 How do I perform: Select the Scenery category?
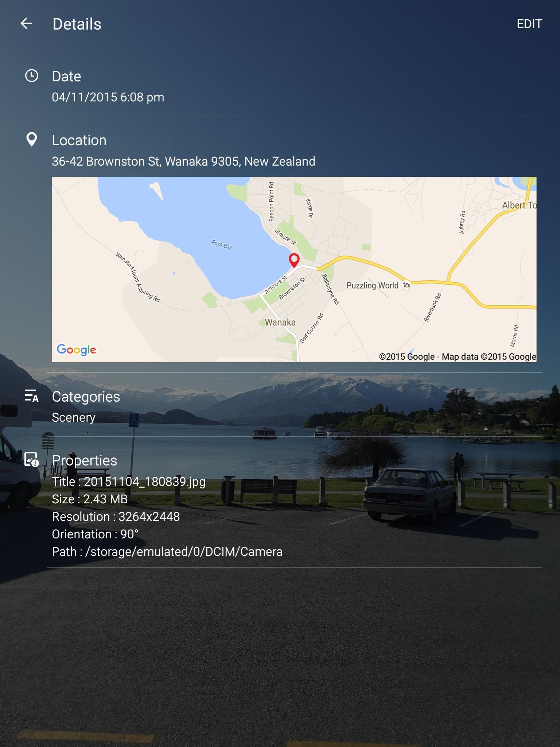pos(74,417)
